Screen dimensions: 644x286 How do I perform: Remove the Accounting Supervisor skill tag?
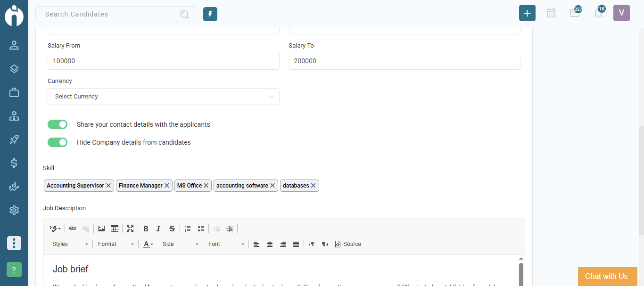[108, 186]
